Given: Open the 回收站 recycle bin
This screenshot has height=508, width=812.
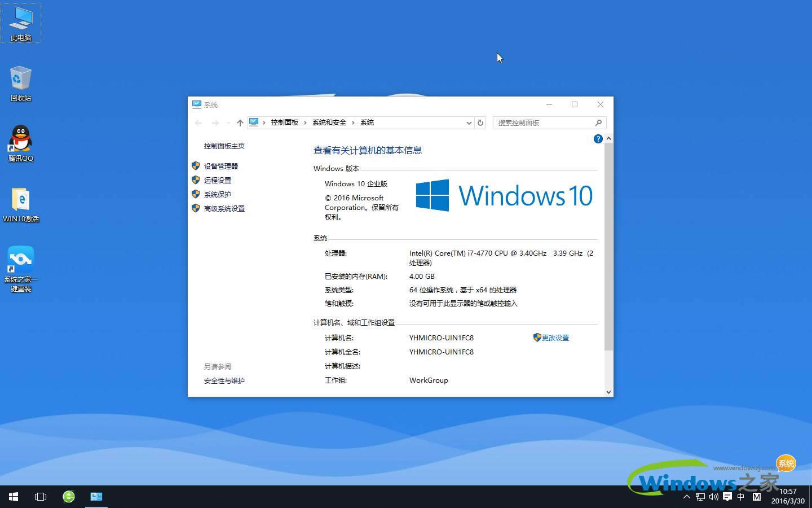Looking at the screenshot, I should pos(20,82).
